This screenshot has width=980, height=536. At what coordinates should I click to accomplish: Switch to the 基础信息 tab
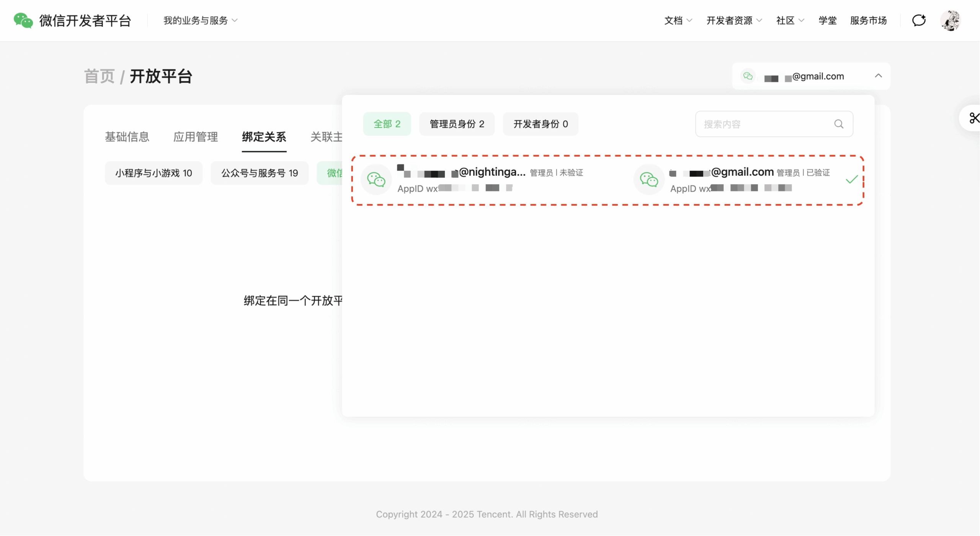[127, 137]
